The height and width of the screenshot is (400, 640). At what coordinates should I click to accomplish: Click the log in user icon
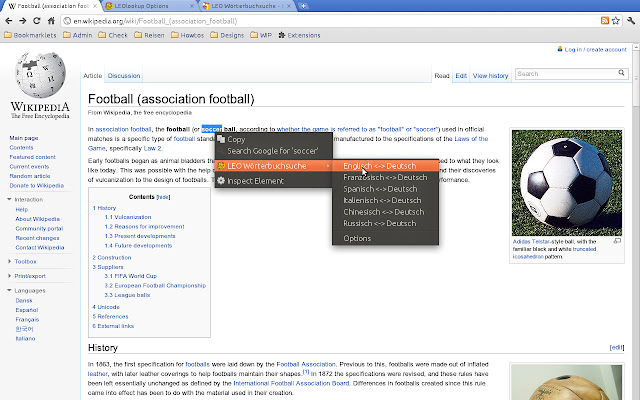coord(560,49)
